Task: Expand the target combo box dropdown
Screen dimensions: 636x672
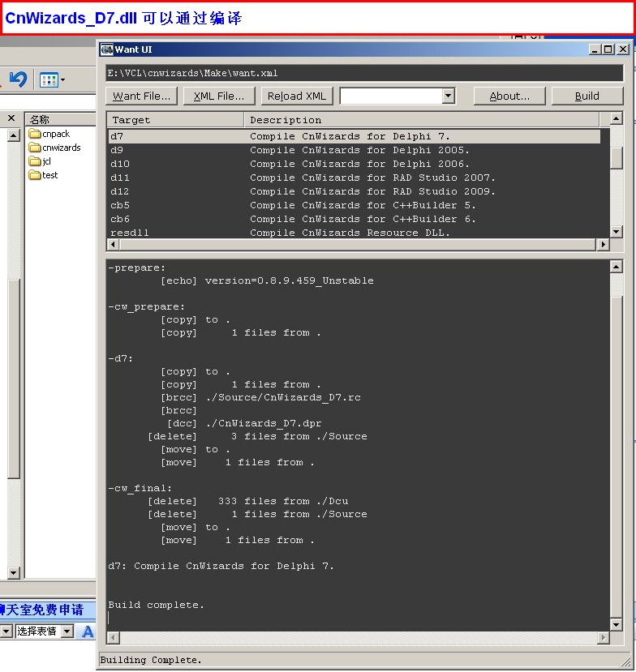Action: 449,96
